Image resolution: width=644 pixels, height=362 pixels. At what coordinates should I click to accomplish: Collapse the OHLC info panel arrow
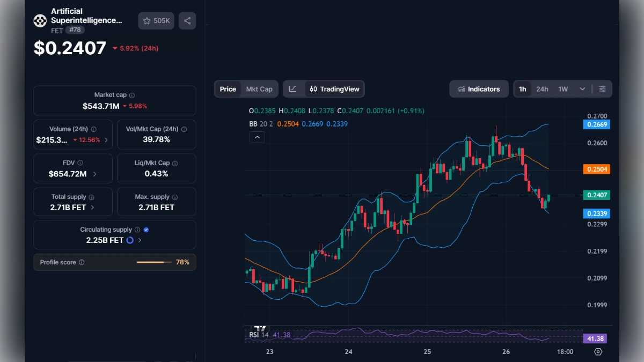[257, 137]
